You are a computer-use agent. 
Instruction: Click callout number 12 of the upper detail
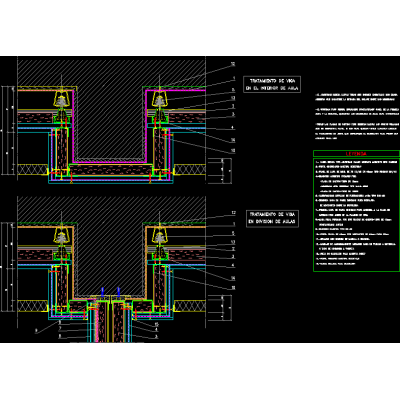233,64
